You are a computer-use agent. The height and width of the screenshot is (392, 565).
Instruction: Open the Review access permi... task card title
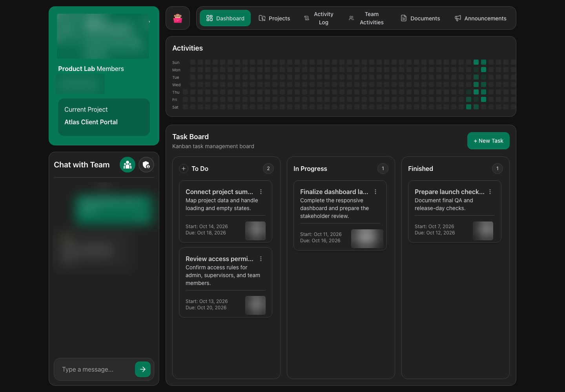219,259
